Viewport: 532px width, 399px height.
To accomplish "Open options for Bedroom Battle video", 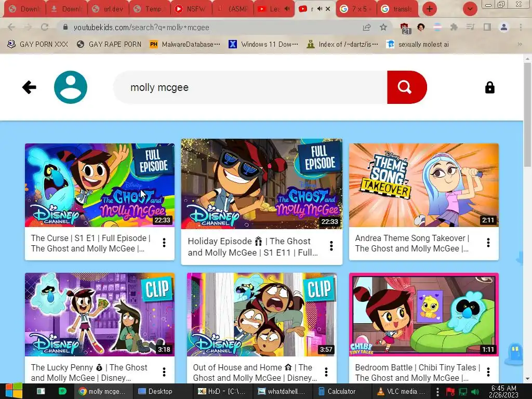I will [x=488, y=372].
